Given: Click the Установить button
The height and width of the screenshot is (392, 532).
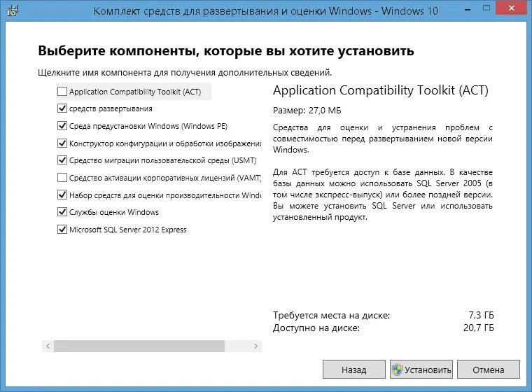Looking at the screenshot, I should [x=421, y=370].
